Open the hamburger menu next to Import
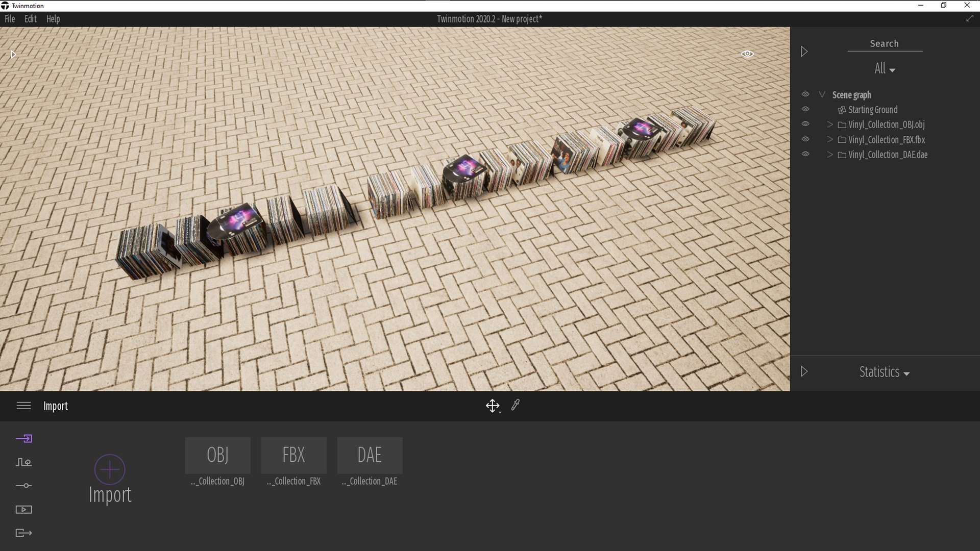This screenshot has height=551, width=980. click(x=24, y=406)
